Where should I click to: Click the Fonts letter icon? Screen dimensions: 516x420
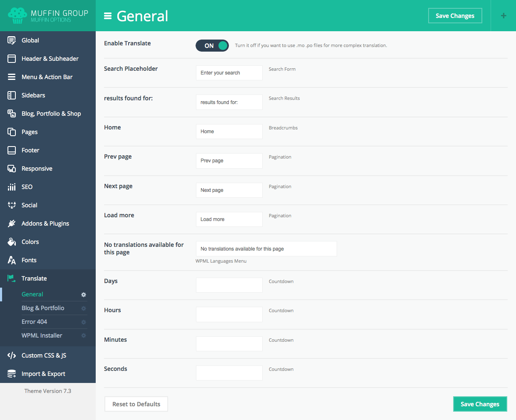(12, 260)
